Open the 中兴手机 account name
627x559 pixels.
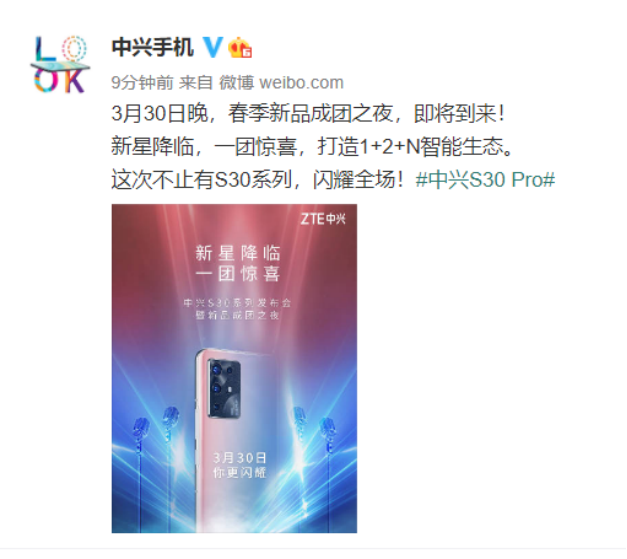click(x=152, y=47)
